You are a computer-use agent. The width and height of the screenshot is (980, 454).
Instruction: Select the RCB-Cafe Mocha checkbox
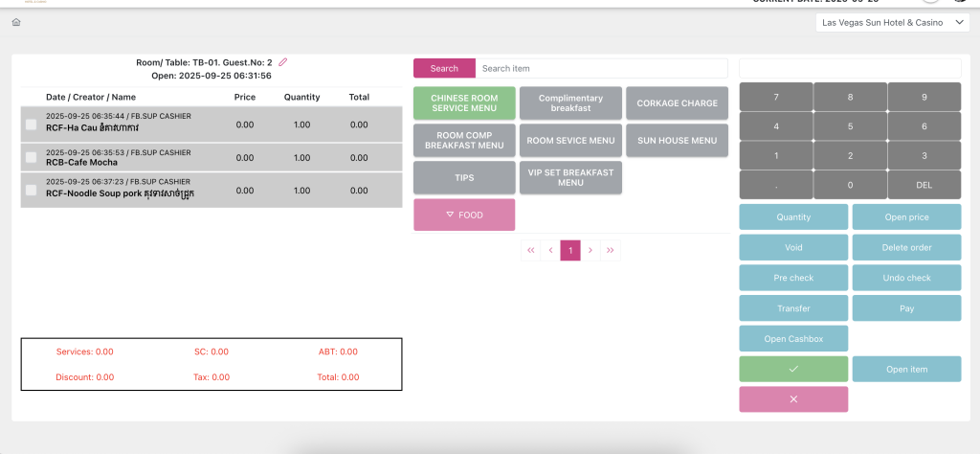[x=32, y=157]
